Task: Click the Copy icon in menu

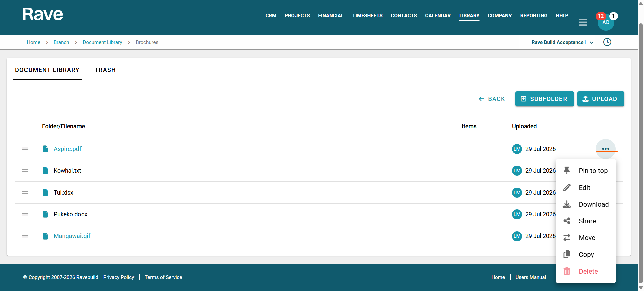Action: click(567, 254)
